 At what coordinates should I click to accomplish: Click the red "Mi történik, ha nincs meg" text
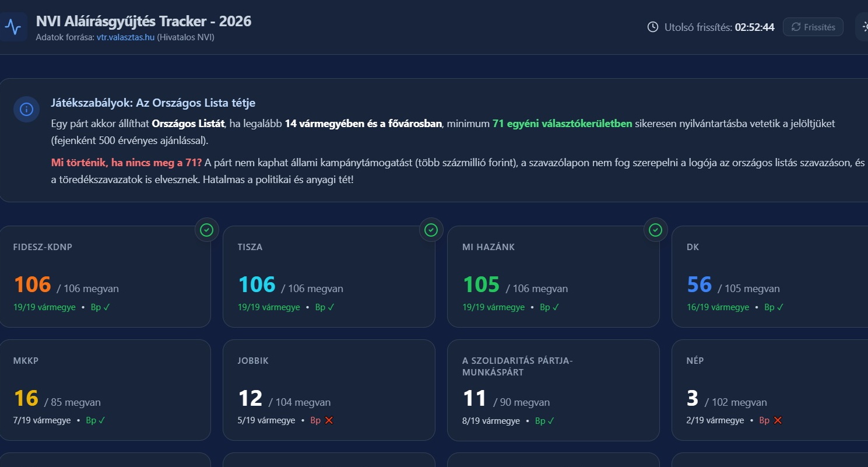[126, 163]
